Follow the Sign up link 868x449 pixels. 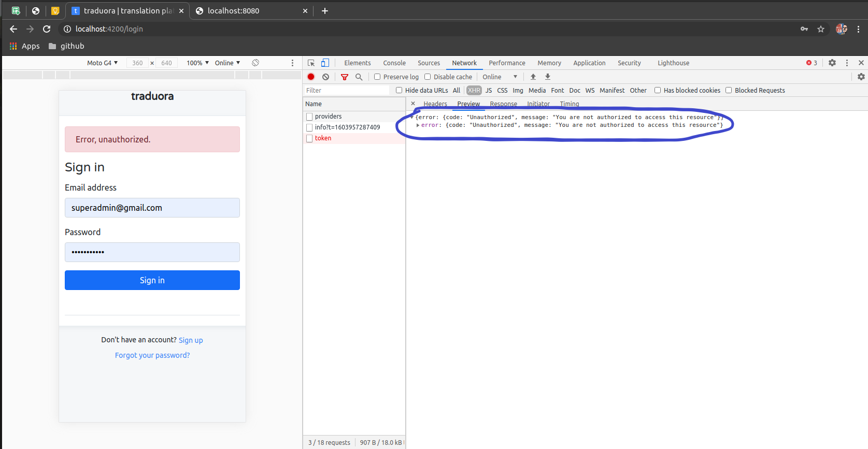click(x=191, y=340)
